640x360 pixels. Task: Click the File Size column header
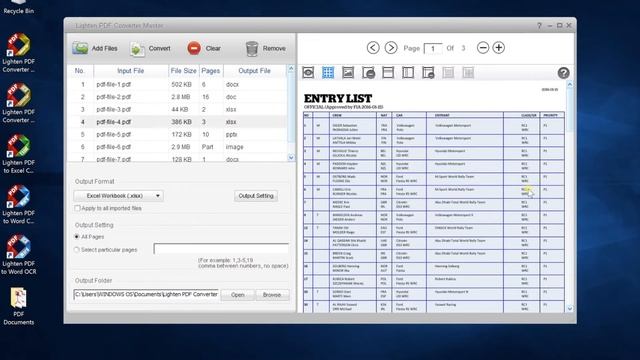tap(183, 71)
